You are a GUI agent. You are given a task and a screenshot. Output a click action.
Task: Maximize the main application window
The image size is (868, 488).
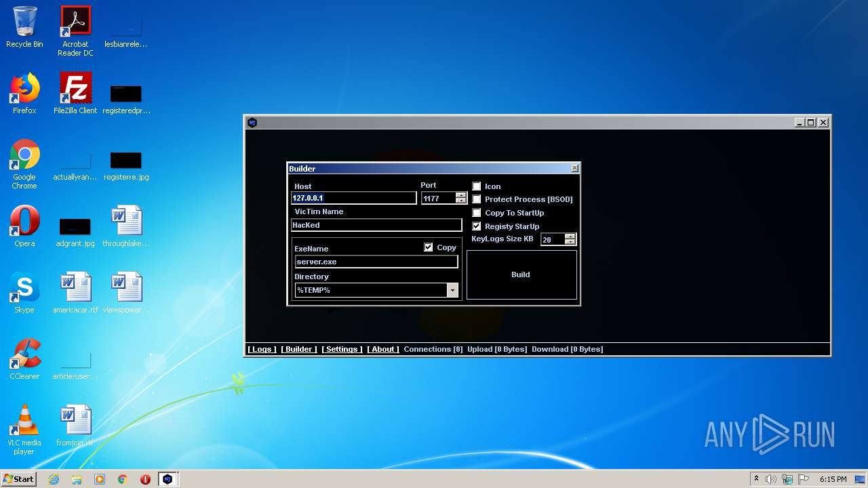tap(811, 123)
